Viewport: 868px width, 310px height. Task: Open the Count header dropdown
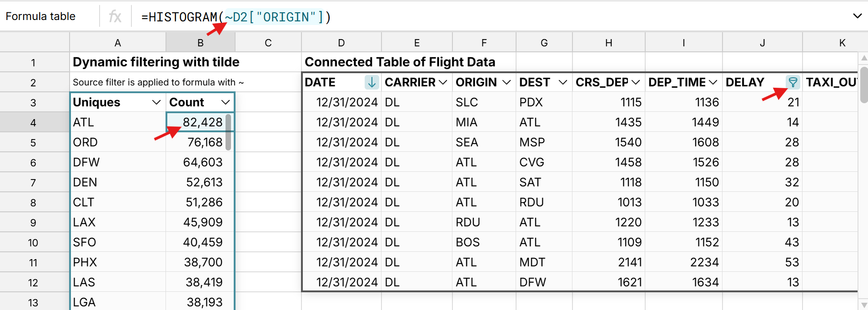click(225, 102)
